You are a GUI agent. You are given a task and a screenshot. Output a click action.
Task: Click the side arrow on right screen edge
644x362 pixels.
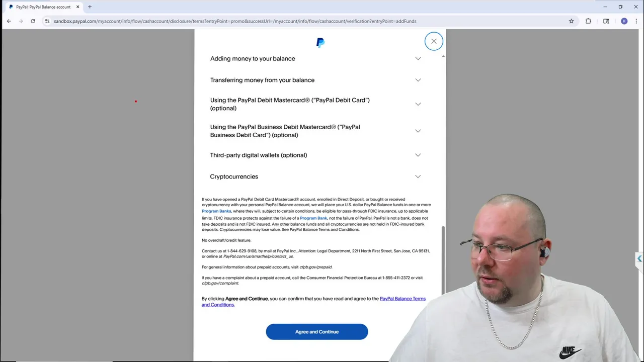click(x=639, y=258)
